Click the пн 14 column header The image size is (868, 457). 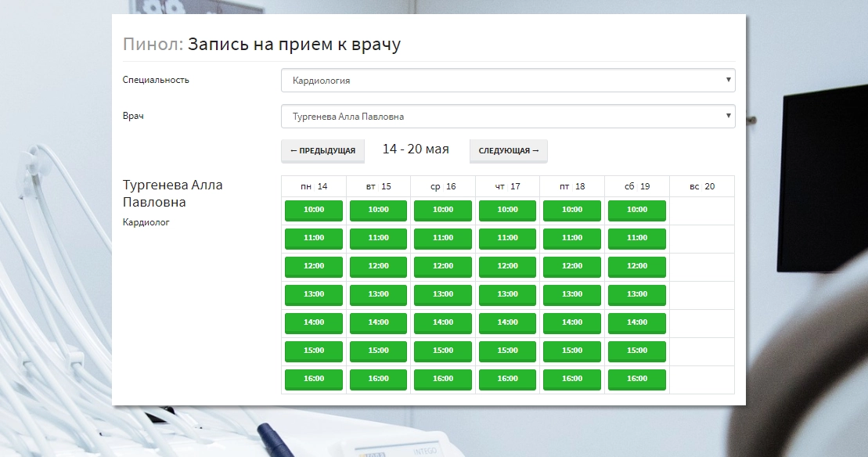[313, 185]
